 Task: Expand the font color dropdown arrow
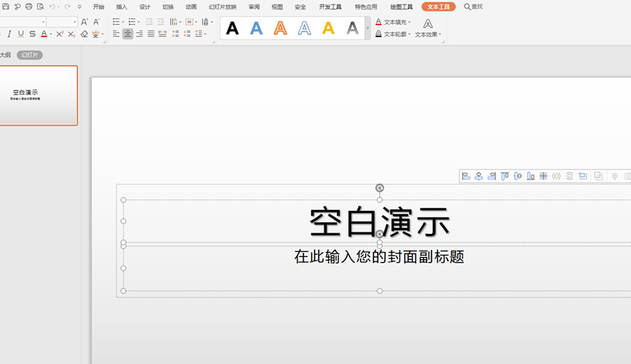51,34
